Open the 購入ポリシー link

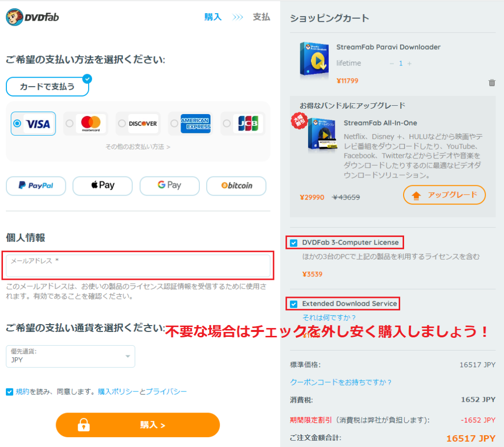(118, 392)
